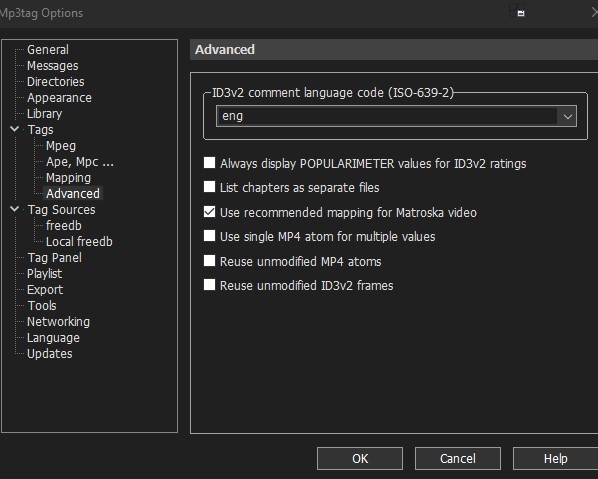Select the Advanced tree item
This screenshot has width=598, height=479.
(x=73, y=194)
